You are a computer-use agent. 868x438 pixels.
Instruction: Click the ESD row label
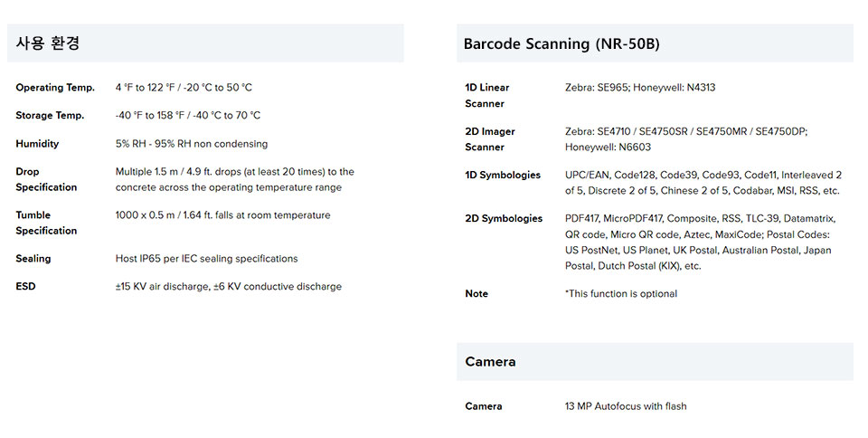(x=25, y=286)
